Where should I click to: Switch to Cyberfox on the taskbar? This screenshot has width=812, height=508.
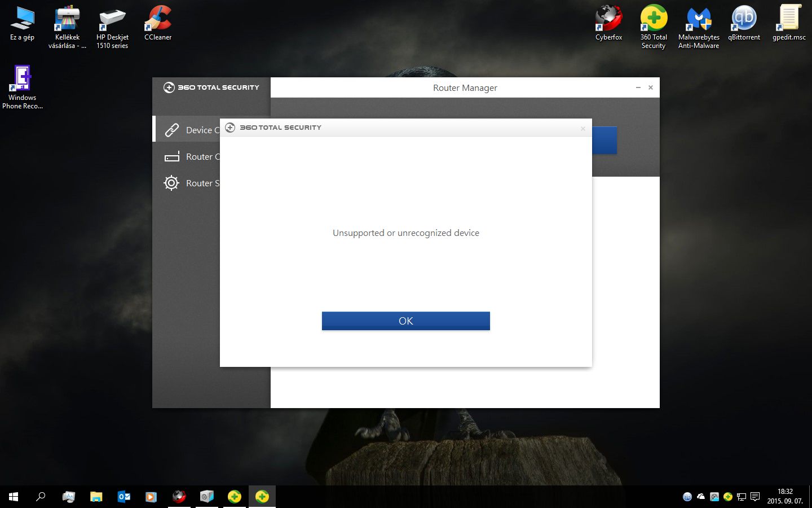coord(179,497)
